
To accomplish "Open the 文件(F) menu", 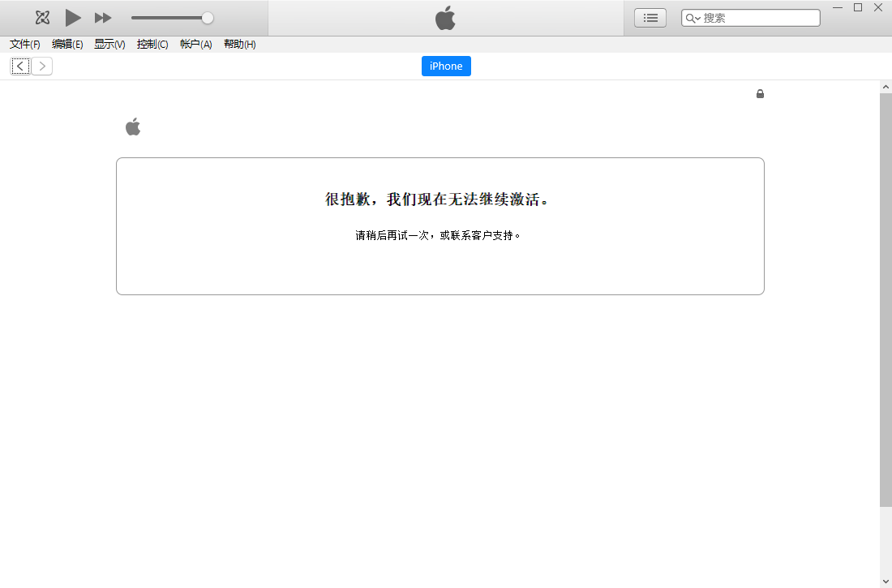I will click(25, 45).
